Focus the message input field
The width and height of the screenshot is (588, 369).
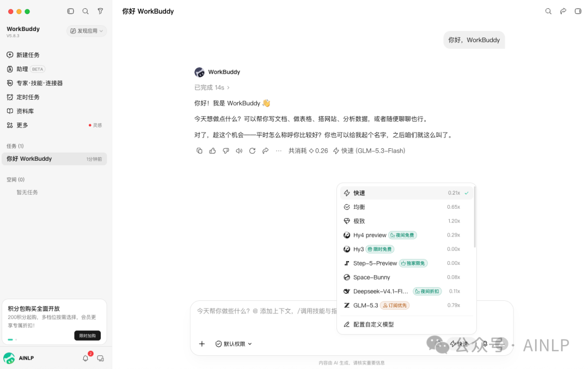[267, 311]
